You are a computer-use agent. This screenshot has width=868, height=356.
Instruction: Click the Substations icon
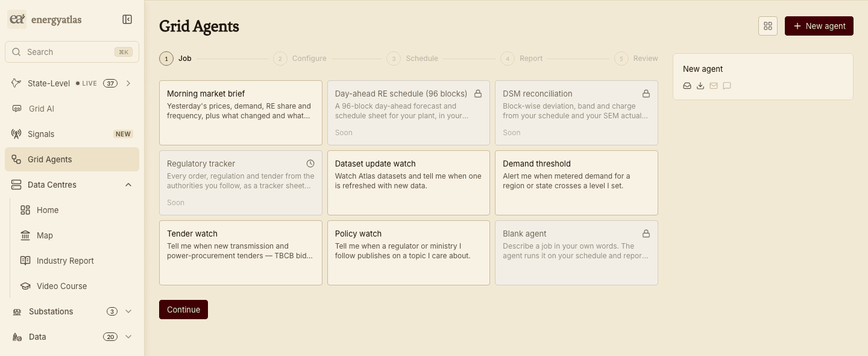(17, 311)
